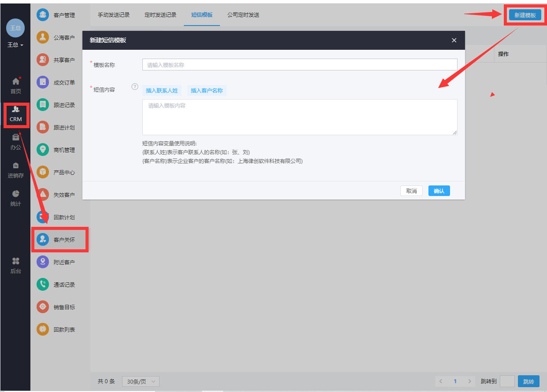Open the 产品中心 box icon
The image size is (547, 392).
click(x=43, y=172)
